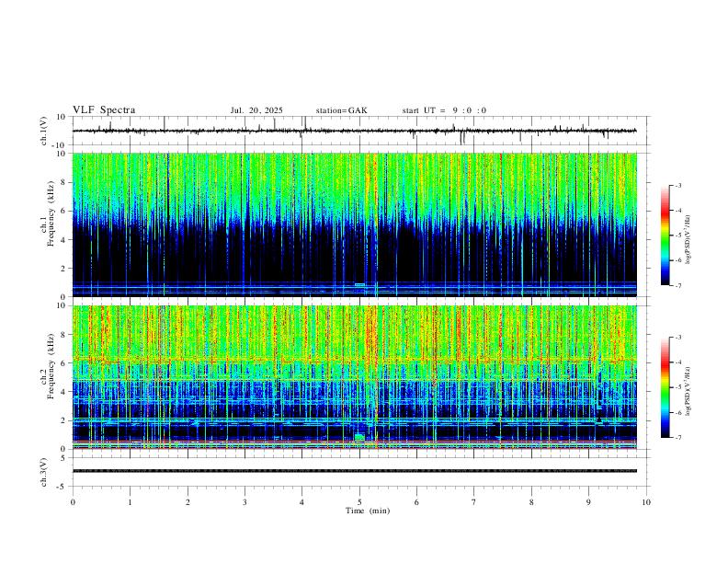Click the ch.2 spectrogram plot
This screenshot has width=728, height=563.
point(355,377)
